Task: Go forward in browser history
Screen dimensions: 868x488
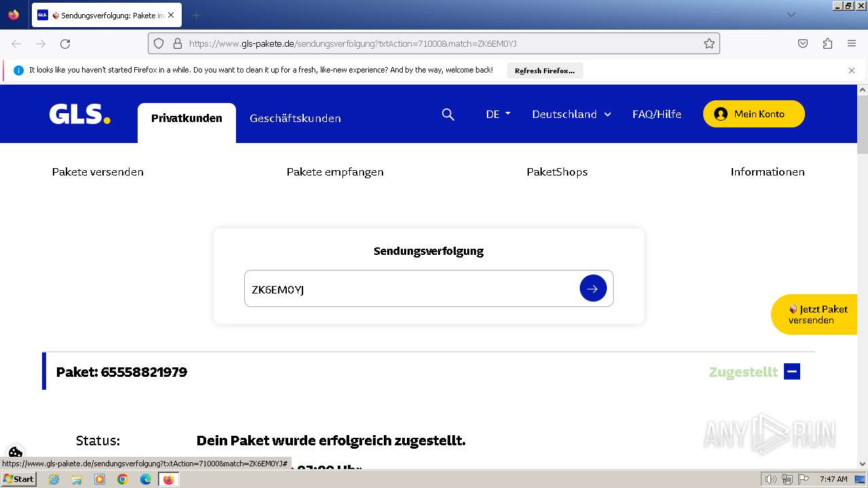Action: pos(41,43)
